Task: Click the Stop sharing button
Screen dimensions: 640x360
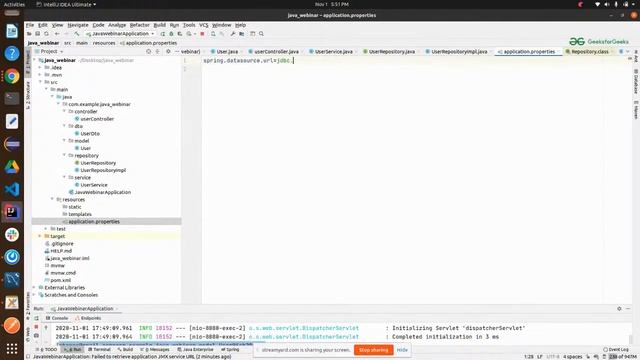Action: click(x=373, y=350)
